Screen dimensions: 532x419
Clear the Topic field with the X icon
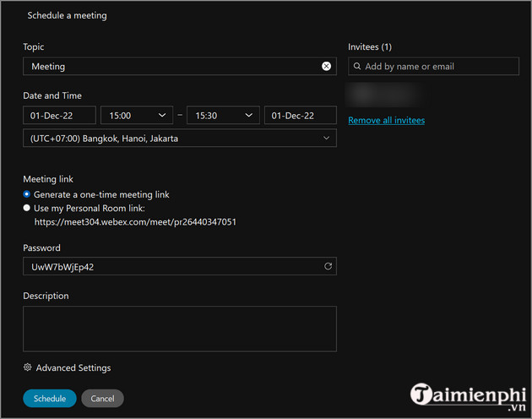click(x=326, y=66)
